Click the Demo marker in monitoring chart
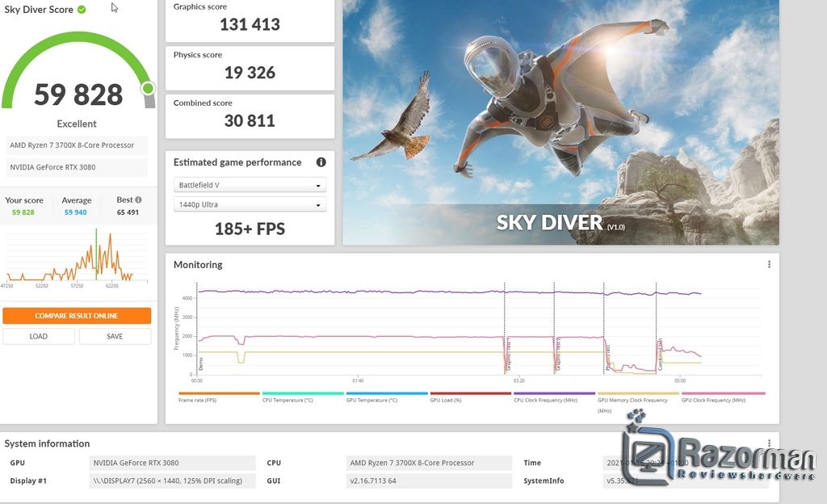The image size is (827, 504). coord(201,363)
